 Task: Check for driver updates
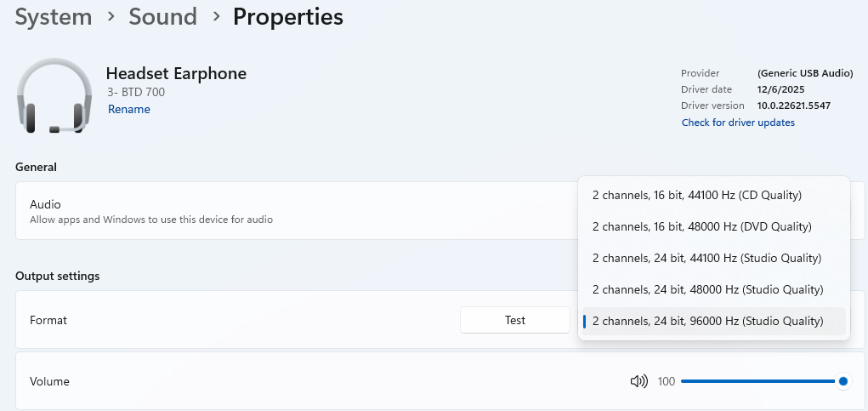click(738, 123)
